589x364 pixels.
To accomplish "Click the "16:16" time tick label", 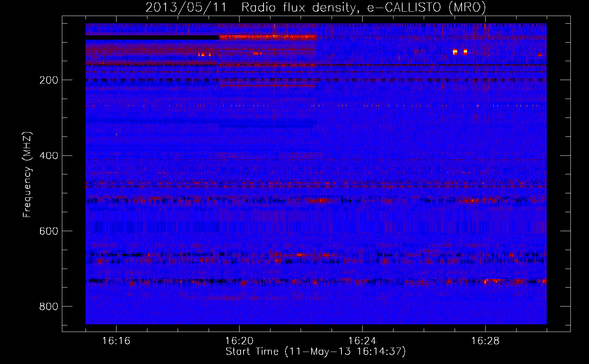I will (116, 341).
